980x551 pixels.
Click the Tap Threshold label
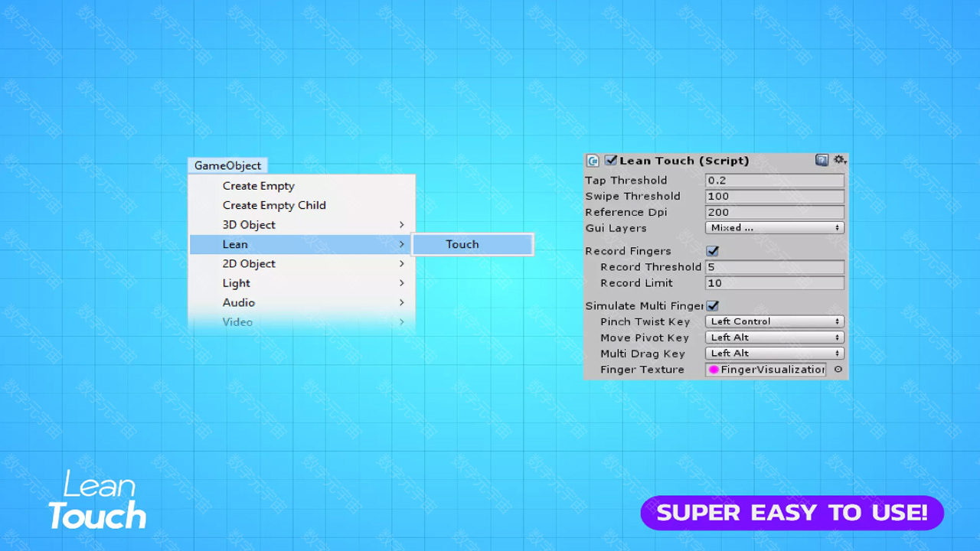click(x=626, y=181)
